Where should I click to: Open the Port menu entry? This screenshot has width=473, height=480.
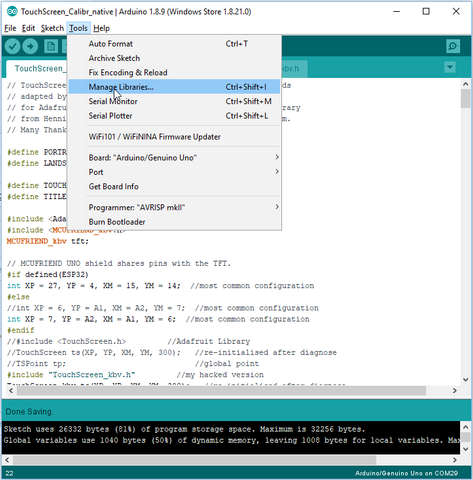[175, 172]
